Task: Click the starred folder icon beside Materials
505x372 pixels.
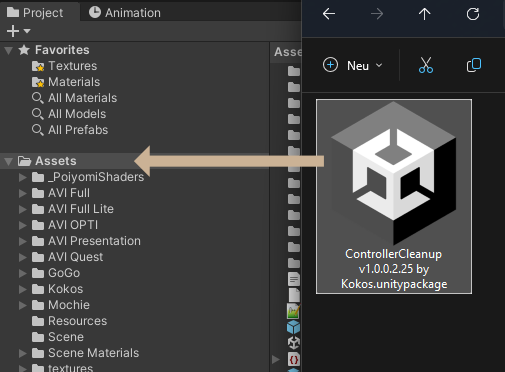Action: click(x=38, y=82)
